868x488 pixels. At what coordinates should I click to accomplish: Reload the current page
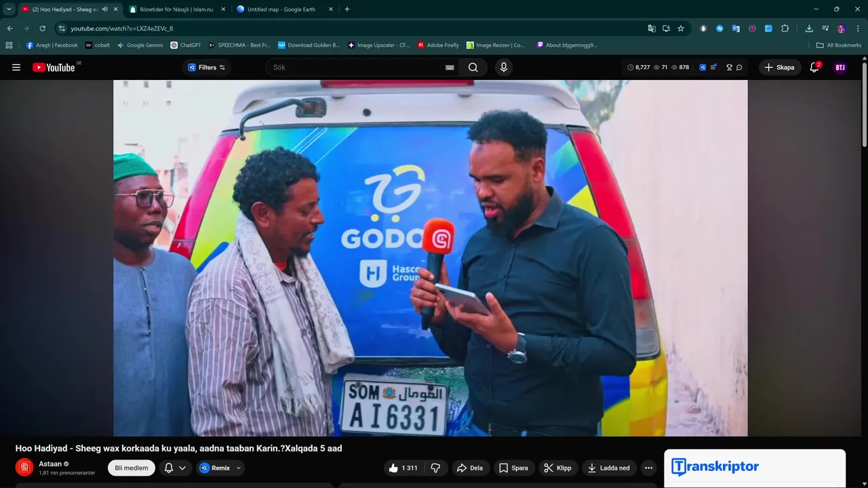(42, 28)
